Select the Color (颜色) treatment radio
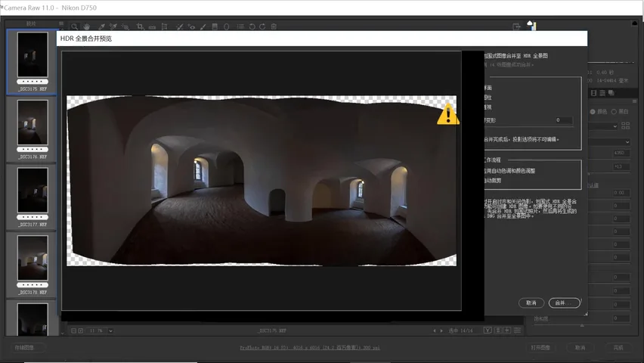Image resolution: width=644 pixels, height=363 pixels. pos(593,112)
